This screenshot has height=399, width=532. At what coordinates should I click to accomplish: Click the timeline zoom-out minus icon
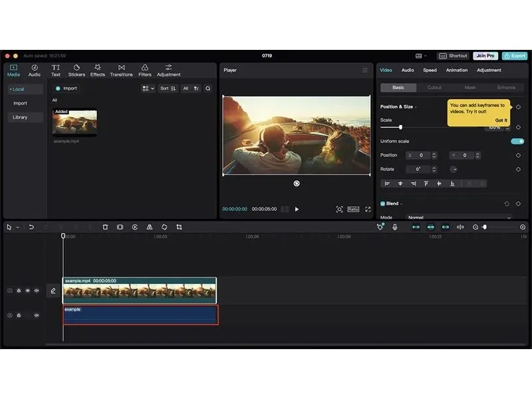[475, 227]
